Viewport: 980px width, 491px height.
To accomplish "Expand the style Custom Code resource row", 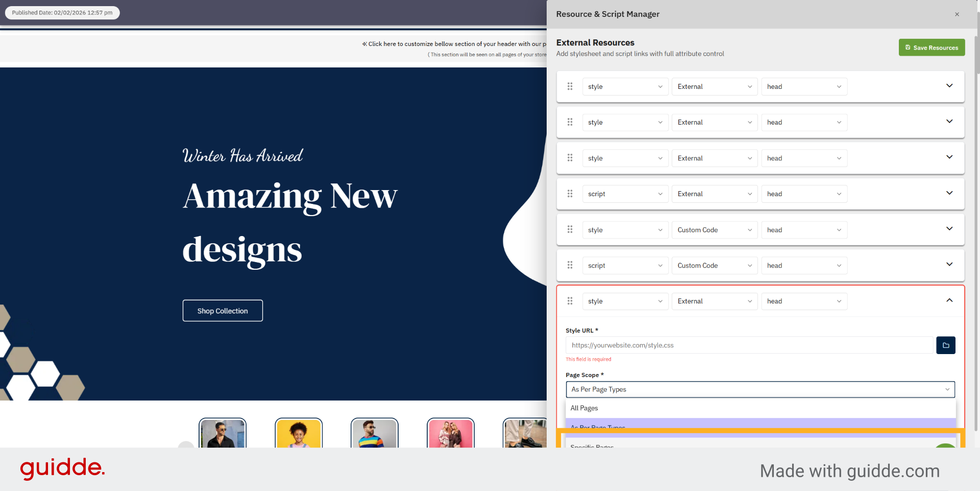I will point(949,229).
